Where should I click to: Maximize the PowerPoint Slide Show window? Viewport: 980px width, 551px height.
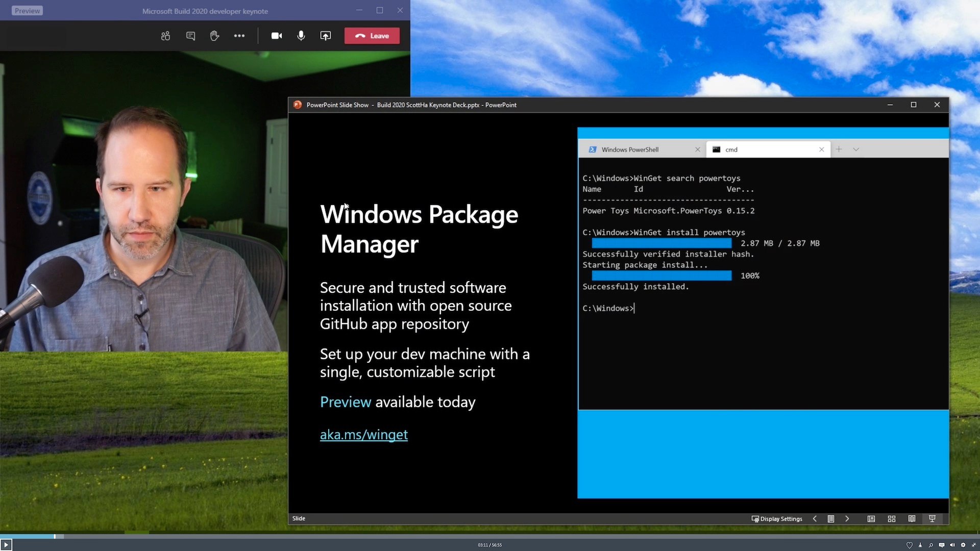[914, 105]
